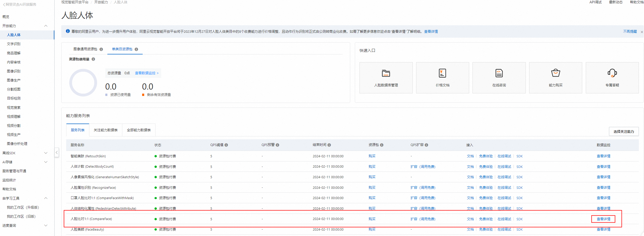Click info icon next to 单类目资源包

(x=136, y=49)
